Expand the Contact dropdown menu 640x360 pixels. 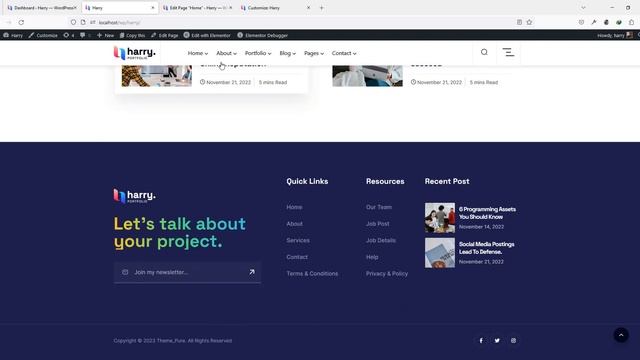coord(344,53)
